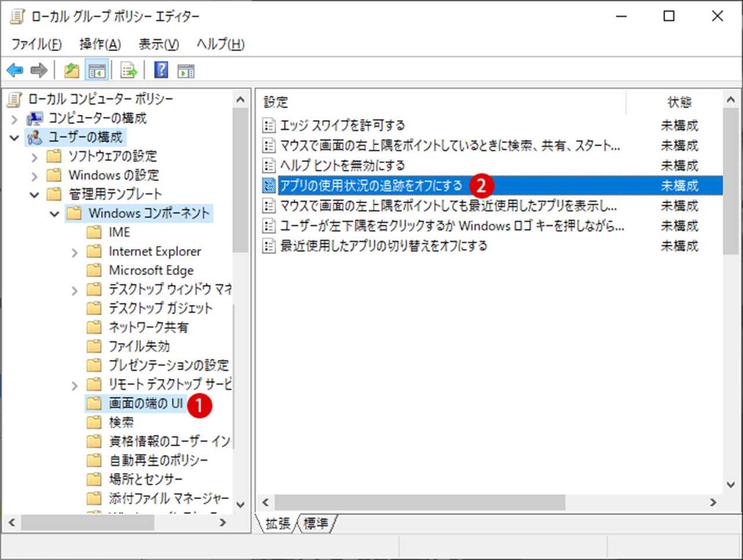Click 未構成 status of エッジ スワイプを許可する
Image resolution: width=743 pixels, height=560 pixels.
(679, 125)
